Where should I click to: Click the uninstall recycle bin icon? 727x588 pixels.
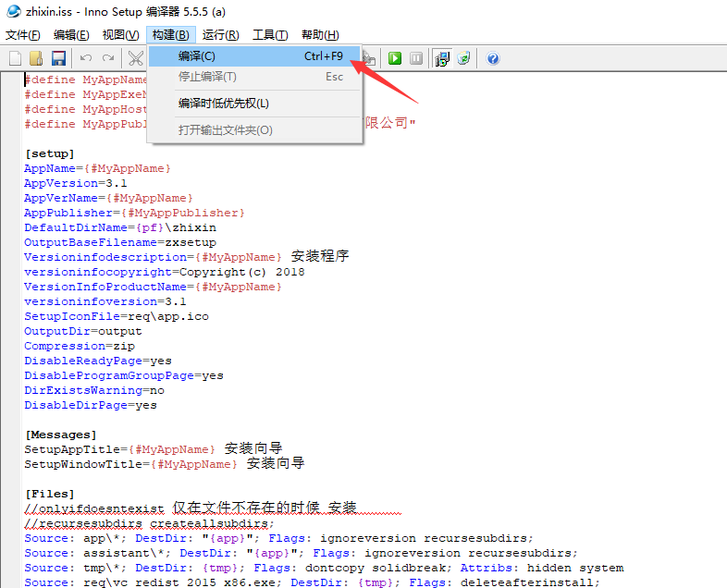click(x=463, y=58)
